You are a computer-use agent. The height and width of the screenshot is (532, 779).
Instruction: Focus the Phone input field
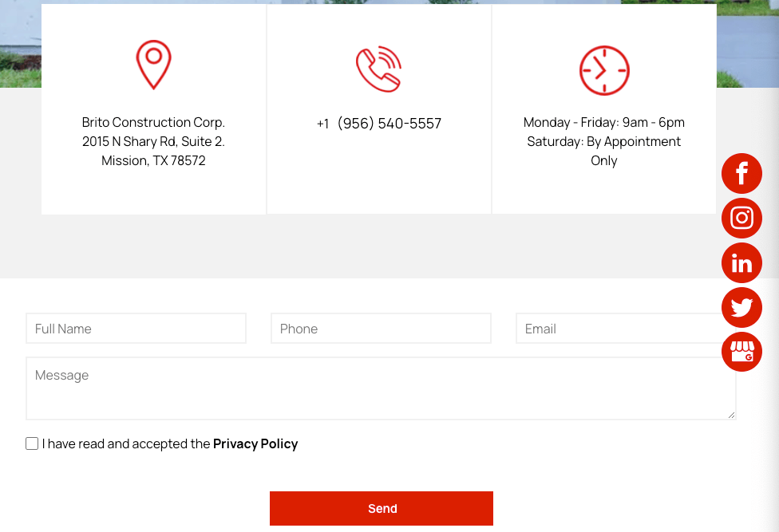coord(381,328)
